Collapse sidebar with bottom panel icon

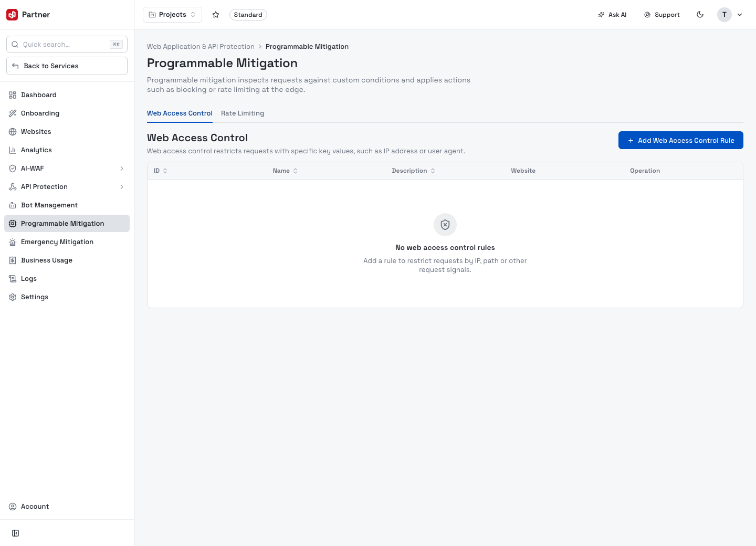point(16,533)
